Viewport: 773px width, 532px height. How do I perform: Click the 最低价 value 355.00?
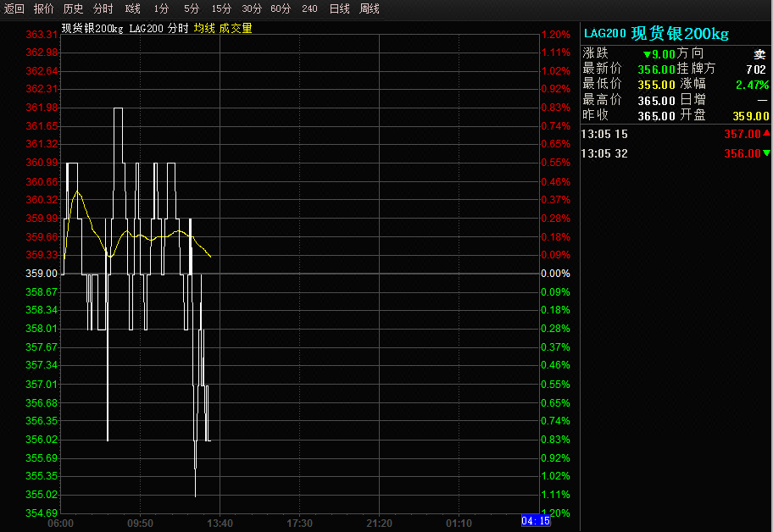[x=656, y=85]
